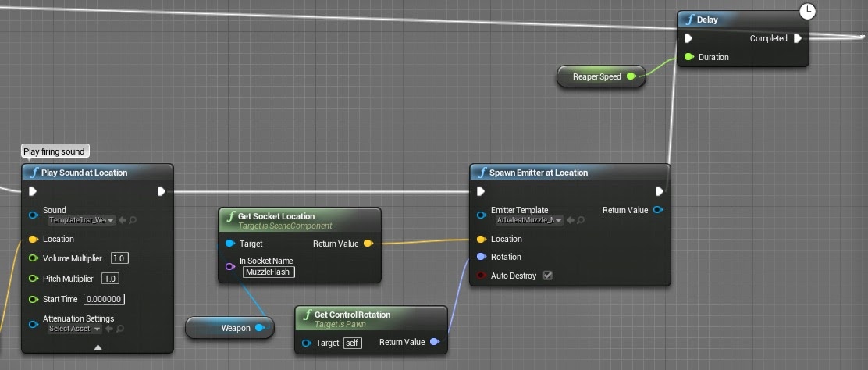This screenshot has width=868, height=370.
Task: Open the Attenuation Settings Select Asset dropdown
Action: pyautogui.click(x=75, y=329)
